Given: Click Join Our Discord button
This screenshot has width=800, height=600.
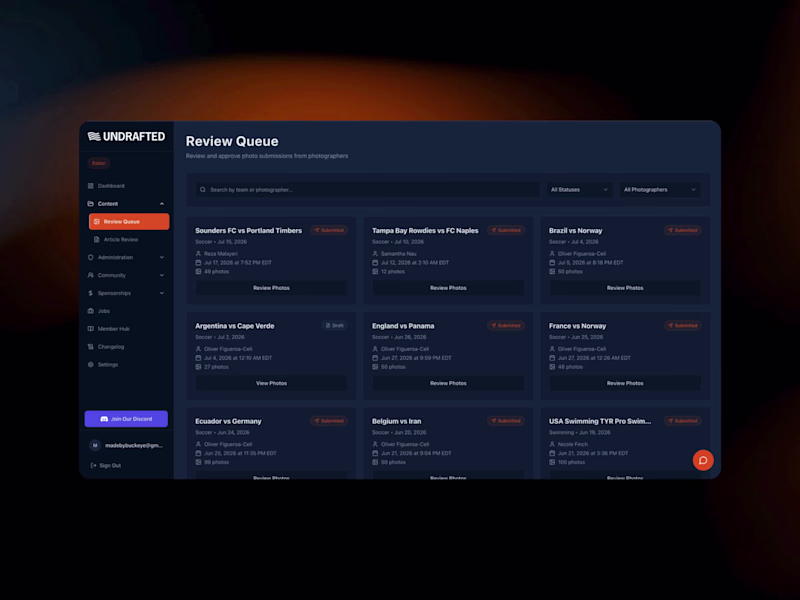Looking at the screenshot, I should pos(126,419).
